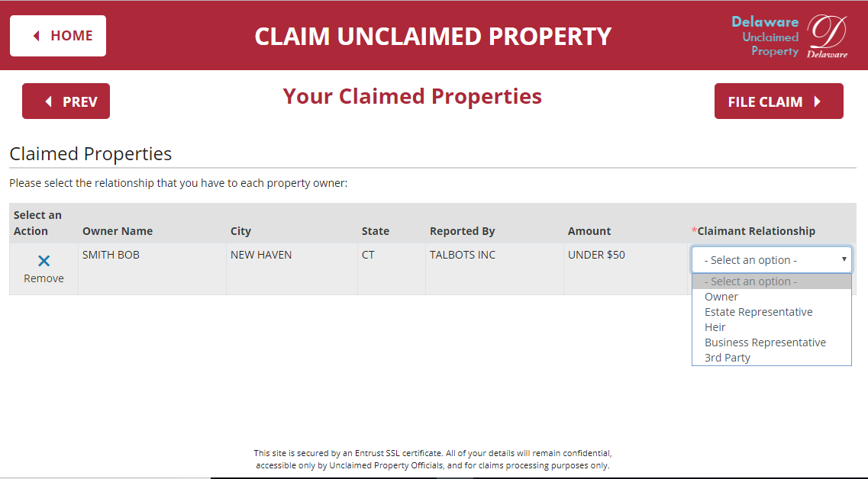Click the SMITH BOB owner name cell

point(111,255)
